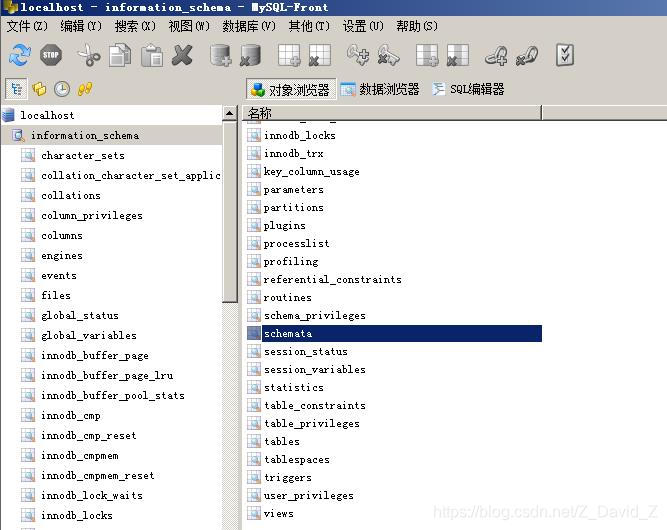Click the Create database icon

[220, 55]
